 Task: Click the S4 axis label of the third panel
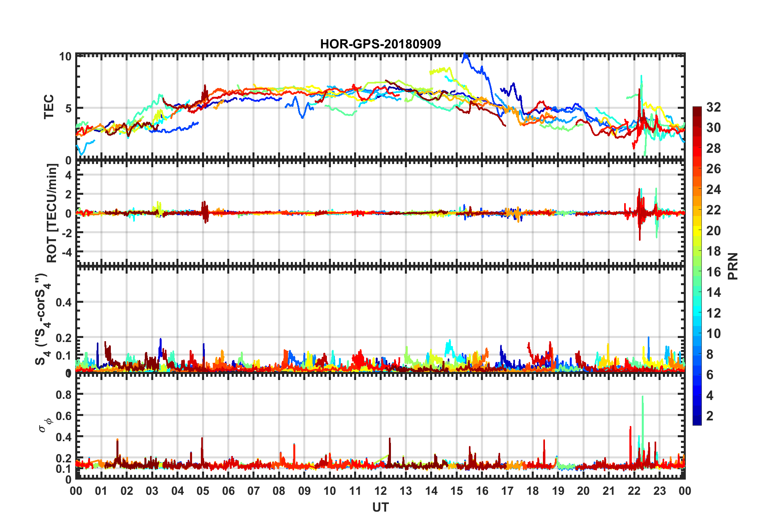click(43, 320)
